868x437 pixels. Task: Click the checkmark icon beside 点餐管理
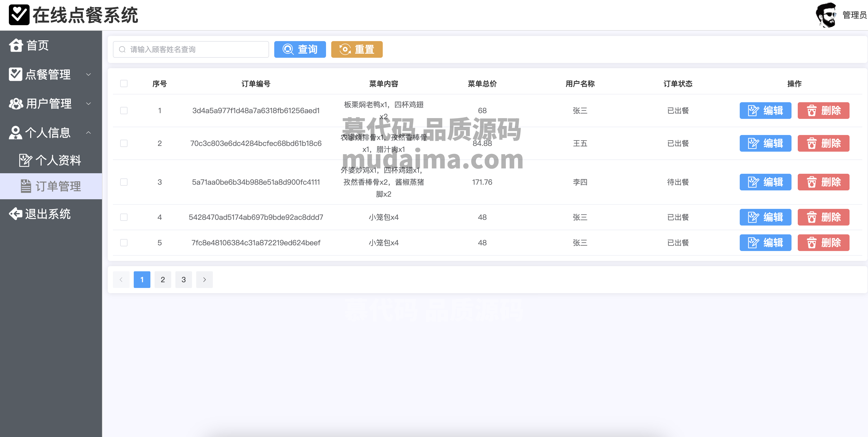coord(16,74)
